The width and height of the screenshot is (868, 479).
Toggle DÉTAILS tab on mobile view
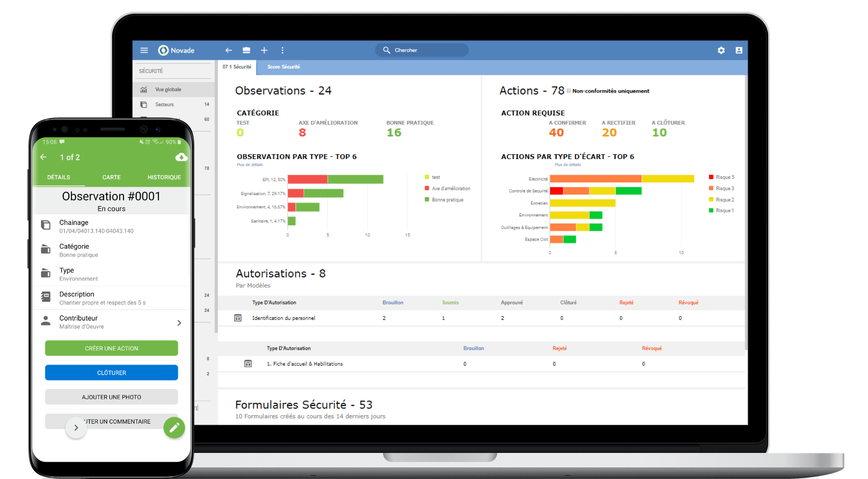[59, 176]
